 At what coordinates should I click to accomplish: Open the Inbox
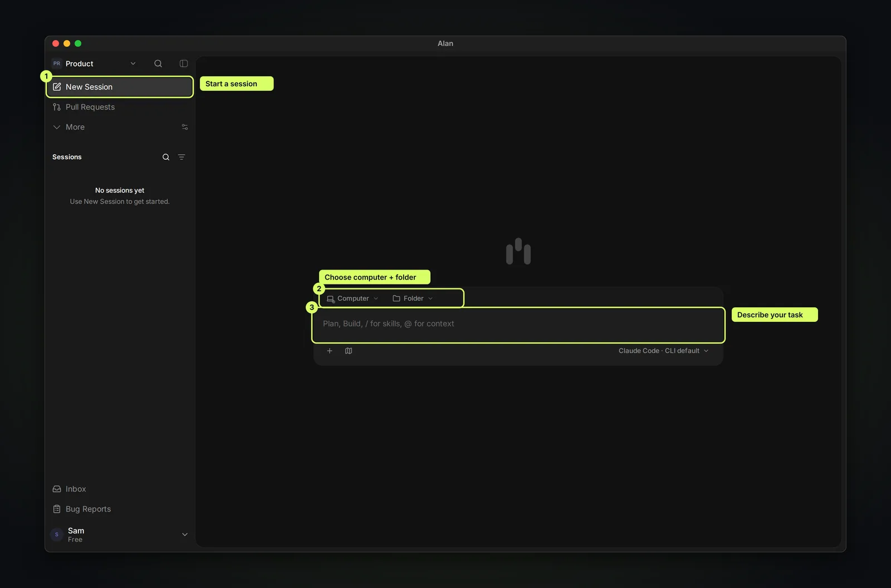tap(120, 489)
